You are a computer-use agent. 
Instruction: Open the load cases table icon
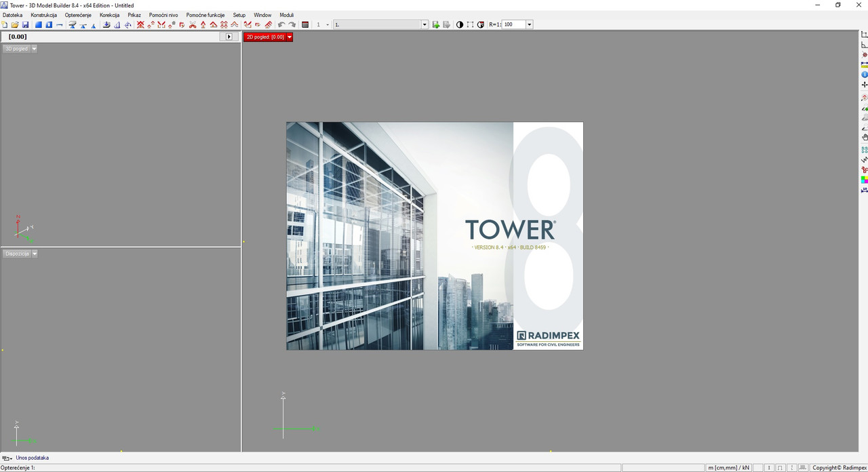(305, 24)
